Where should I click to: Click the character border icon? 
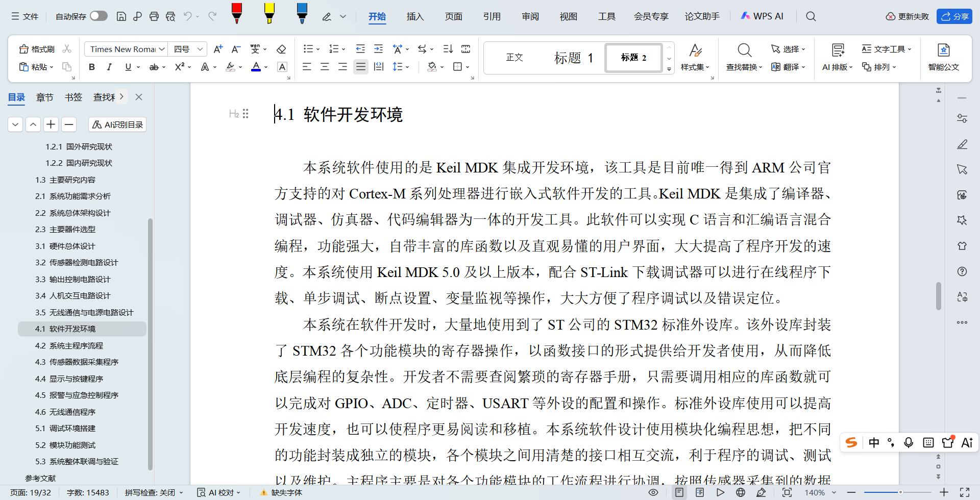[282, 67]
